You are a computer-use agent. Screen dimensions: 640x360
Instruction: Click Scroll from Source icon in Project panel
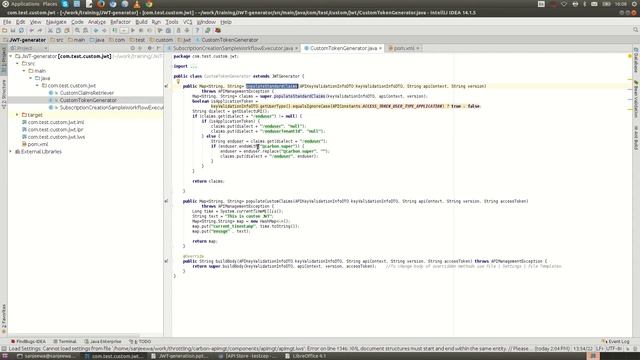(x=133, y=48)
